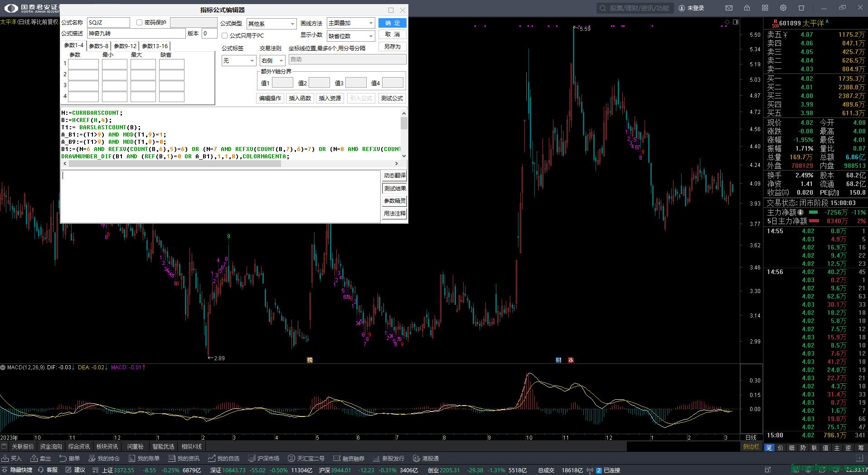This screenshot has width=868, height=475.
Task: Click the lock screen icon
Action: [747, 8]
